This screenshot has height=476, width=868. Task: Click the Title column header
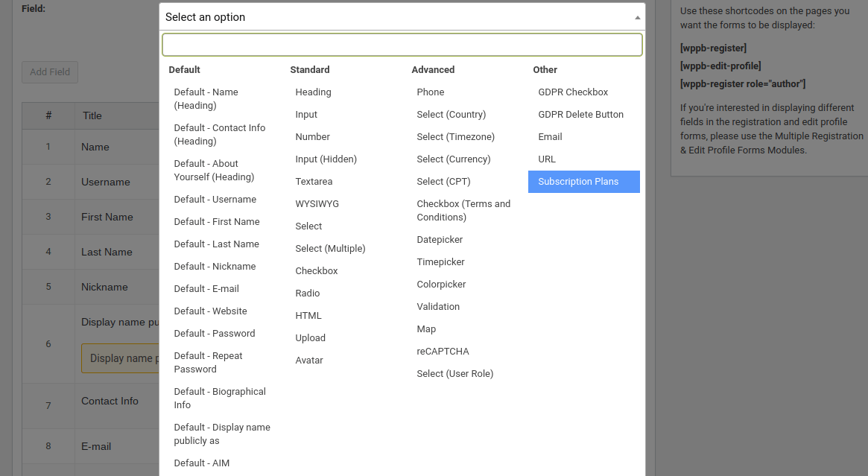92,115
